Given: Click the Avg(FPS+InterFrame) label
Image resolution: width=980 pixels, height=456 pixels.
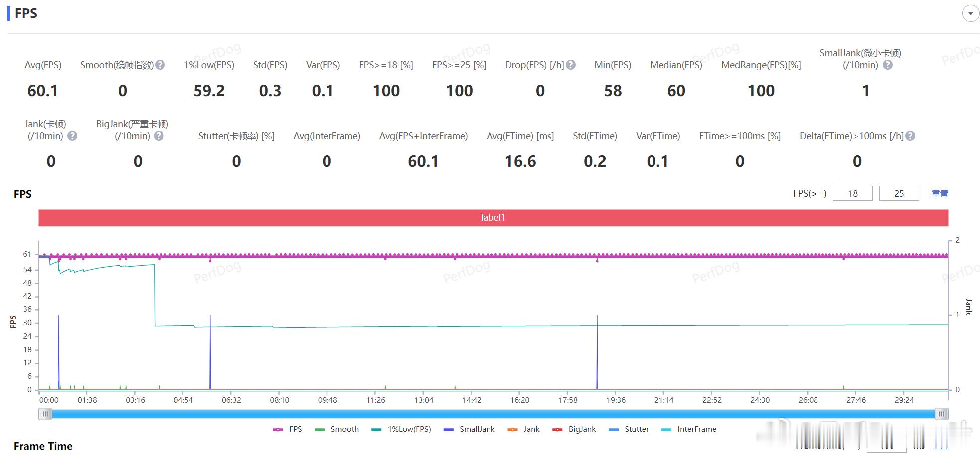Looking at the screenshot, I should 424,136.
